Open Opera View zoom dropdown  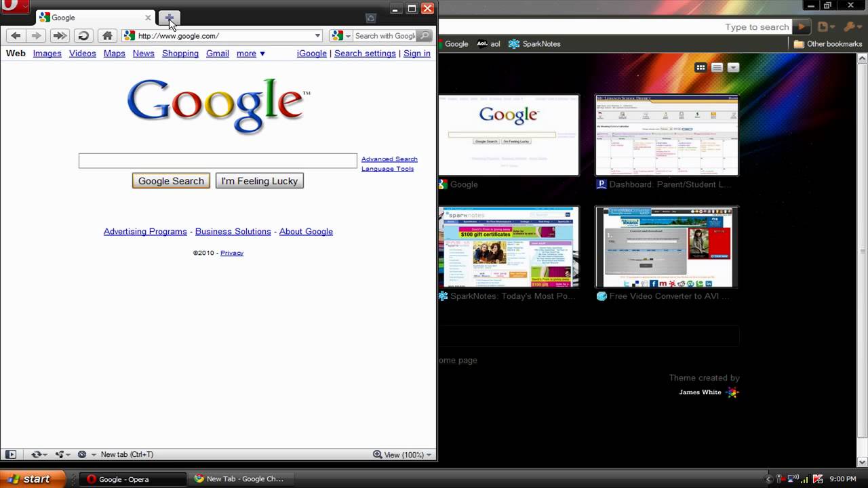402,455
